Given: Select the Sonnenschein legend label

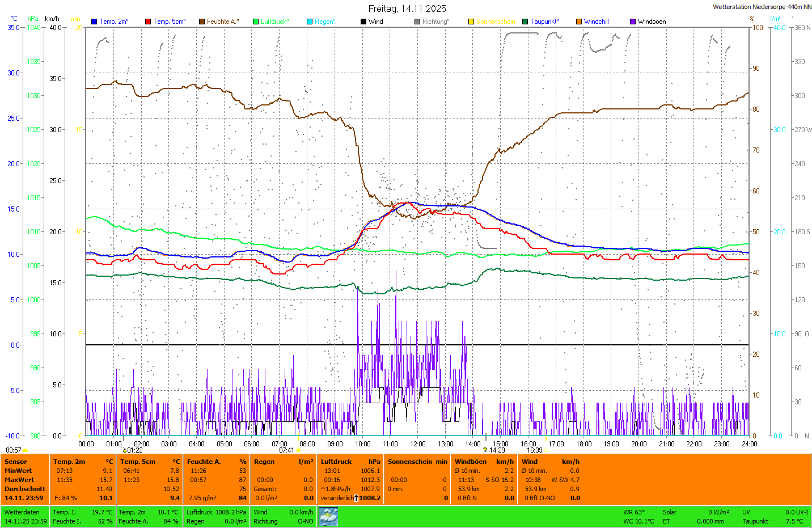Looking at the screenshot, I should [x=496, y=22].
